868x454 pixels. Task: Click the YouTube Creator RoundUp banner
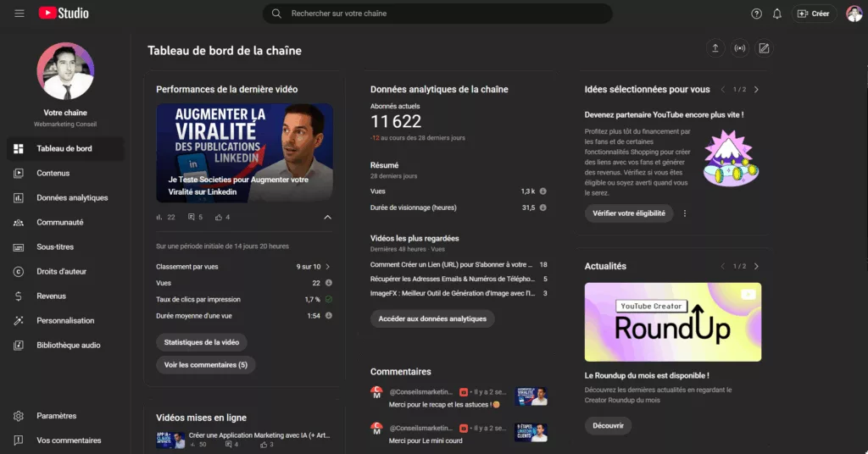pos(672,322)
